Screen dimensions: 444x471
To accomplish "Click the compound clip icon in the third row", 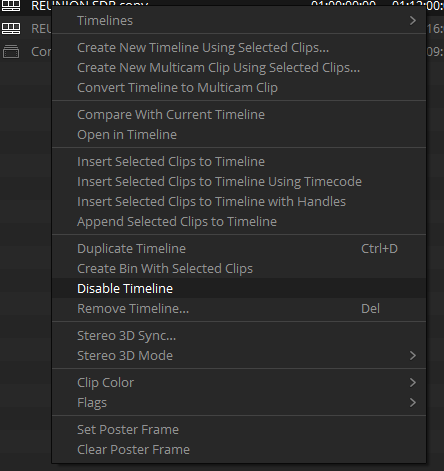I will click(x=11, y=52).
